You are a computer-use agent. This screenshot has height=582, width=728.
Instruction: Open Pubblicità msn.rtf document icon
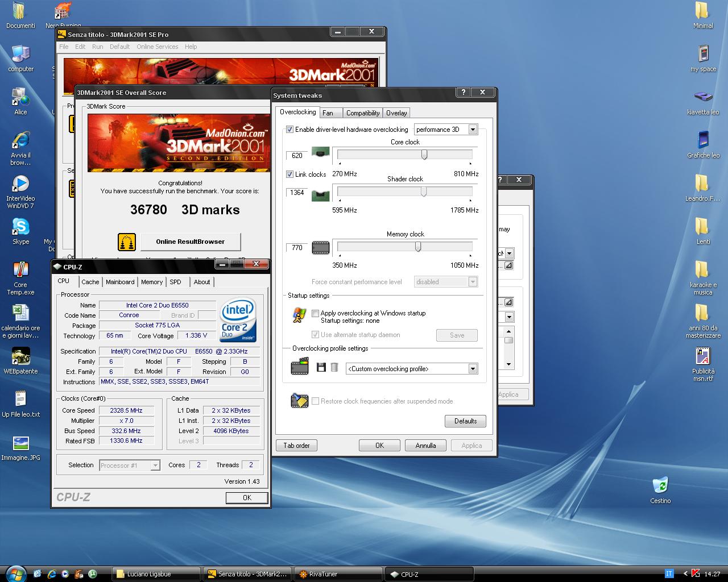[x=703, y=356]
